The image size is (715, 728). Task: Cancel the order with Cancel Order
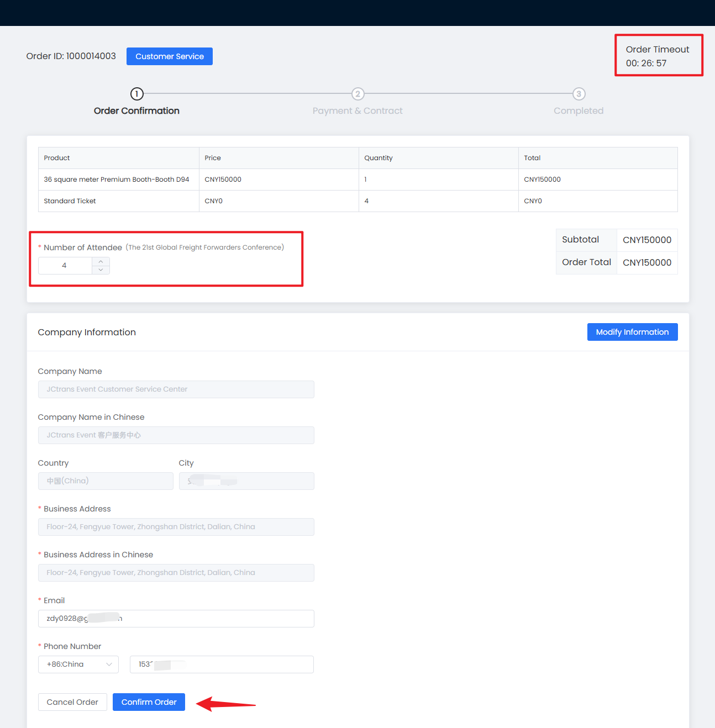point(72,702)
